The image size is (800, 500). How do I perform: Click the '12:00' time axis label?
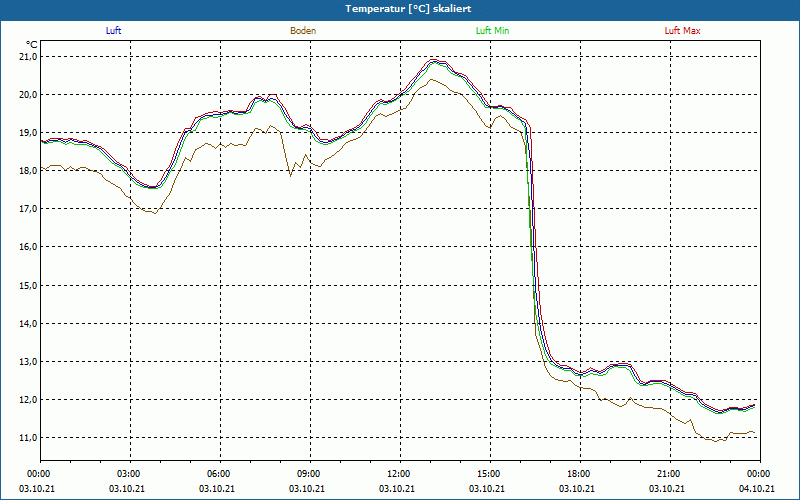pyautogui.click(x=398, y=474)
